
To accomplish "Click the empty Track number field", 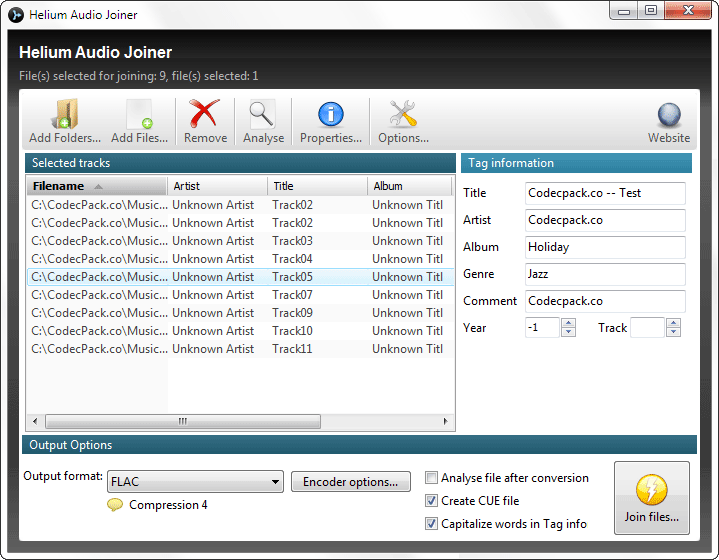I will coord(647,327).
